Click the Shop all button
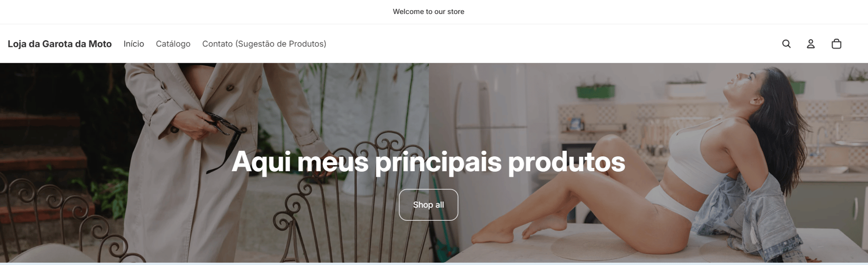The image size is (868, 265). click(x=428, y=205)
